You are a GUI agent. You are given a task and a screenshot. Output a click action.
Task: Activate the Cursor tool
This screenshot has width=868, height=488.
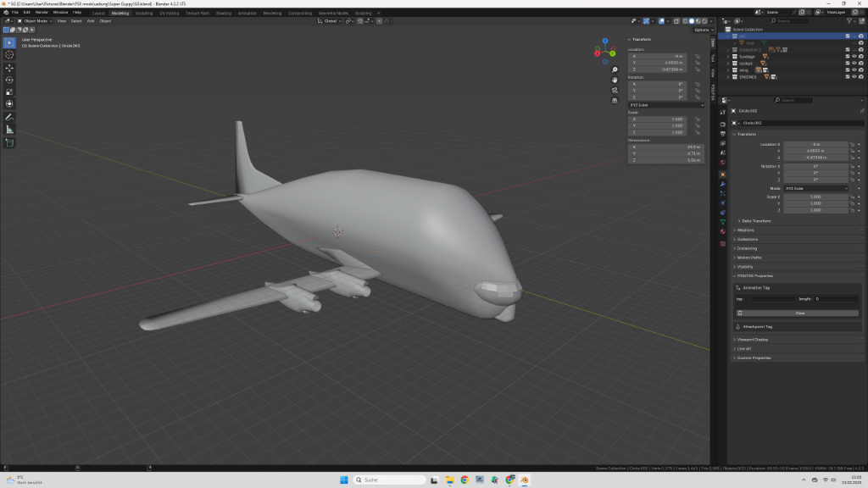click(9, 55)
